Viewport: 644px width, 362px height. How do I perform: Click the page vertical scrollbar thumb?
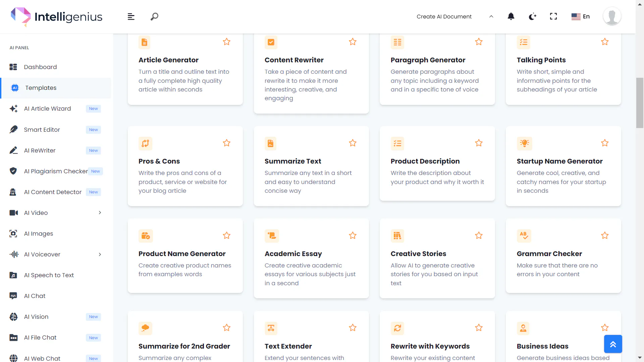pyautogui.click(x=640, y=103)
